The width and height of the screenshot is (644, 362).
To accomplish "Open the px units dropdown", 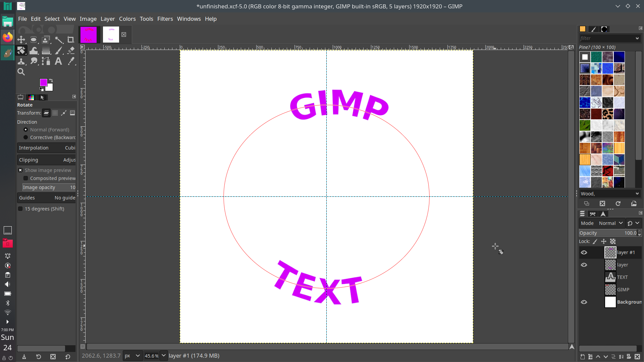I will [x=132, y=356].
